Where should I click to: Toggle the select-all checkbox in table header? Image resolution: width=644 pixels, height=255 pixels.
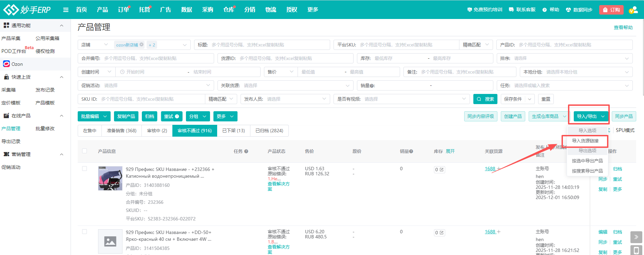[84, 151]
